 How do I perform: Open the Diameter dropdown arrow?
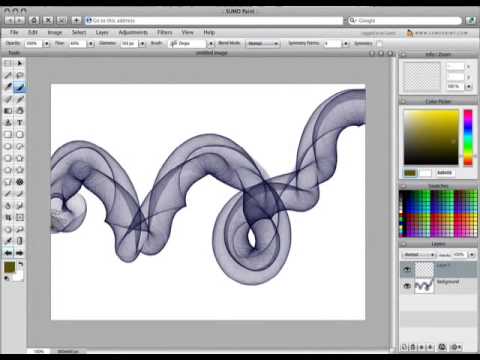pyautogui.click(x=142, y=44)
